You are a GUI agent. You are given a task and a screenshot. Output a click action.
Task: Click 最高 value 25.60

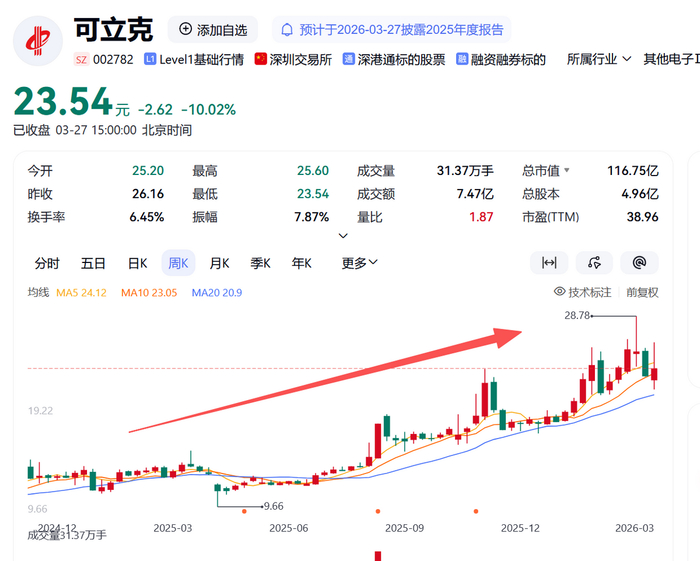[313, 170]
